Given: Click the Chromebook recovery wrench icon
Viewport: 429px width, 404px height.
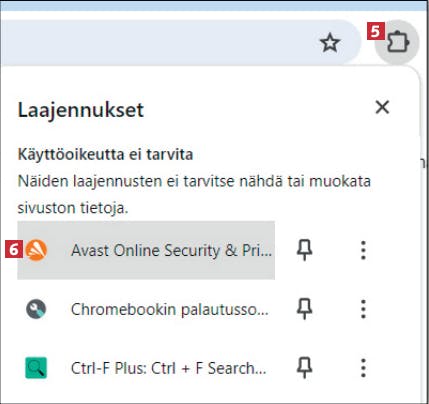Looking at the screenshot, I should pos(36,309).
